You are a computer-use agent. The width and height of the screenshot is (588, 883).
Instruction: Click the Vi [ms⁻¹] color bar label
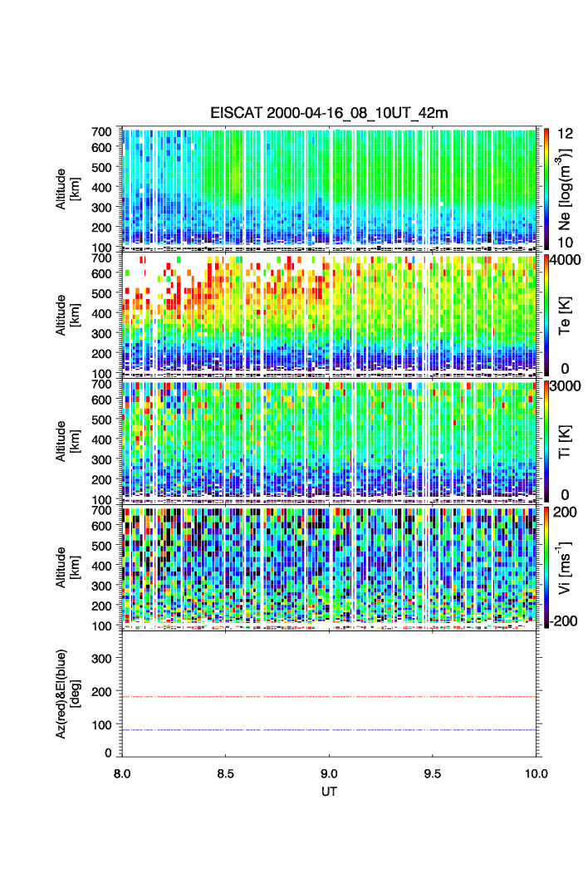pyautogui.click(x=568, y=566)
